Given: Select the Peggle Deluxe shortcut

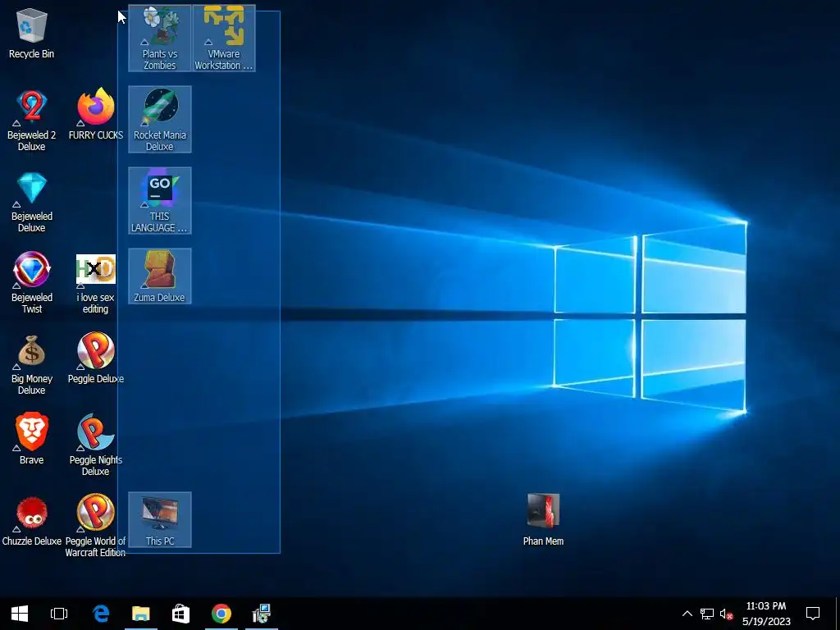Looking at the screenshot, I should point(96,358).
